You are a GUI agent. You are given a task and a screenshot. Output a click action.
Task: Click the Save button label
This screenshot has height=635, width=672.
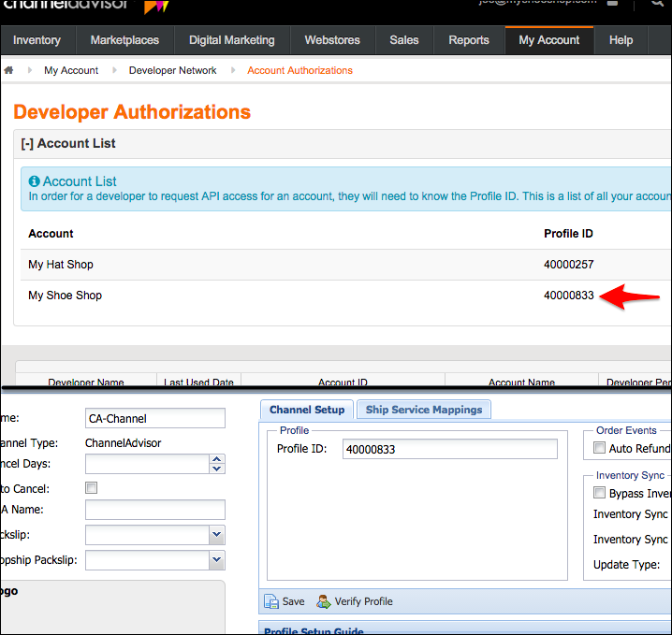pos(294,601)
